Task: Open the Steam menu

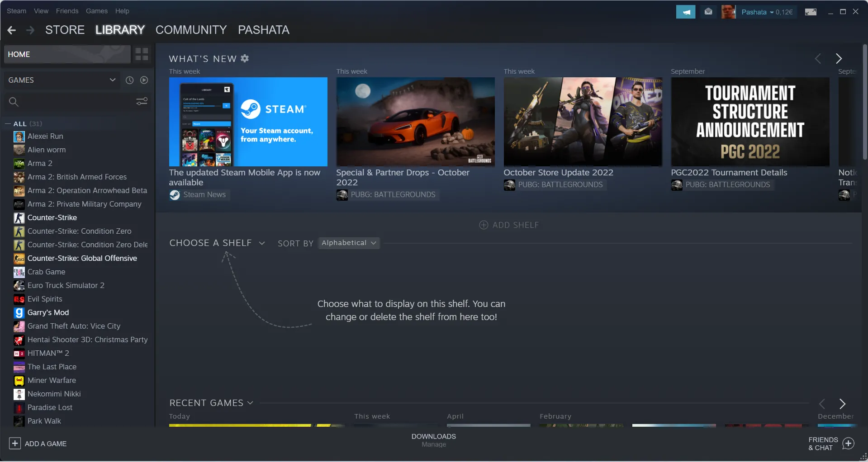Action: (x=16, y=11)
